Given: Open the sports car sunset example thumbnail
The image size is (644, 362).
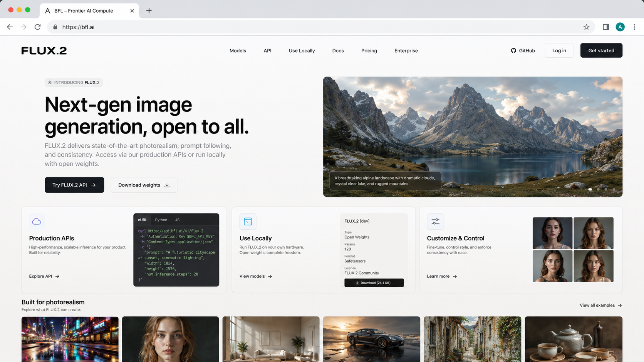Looking at the screenshot, I should pyautogui.click(x=372, y=339).
